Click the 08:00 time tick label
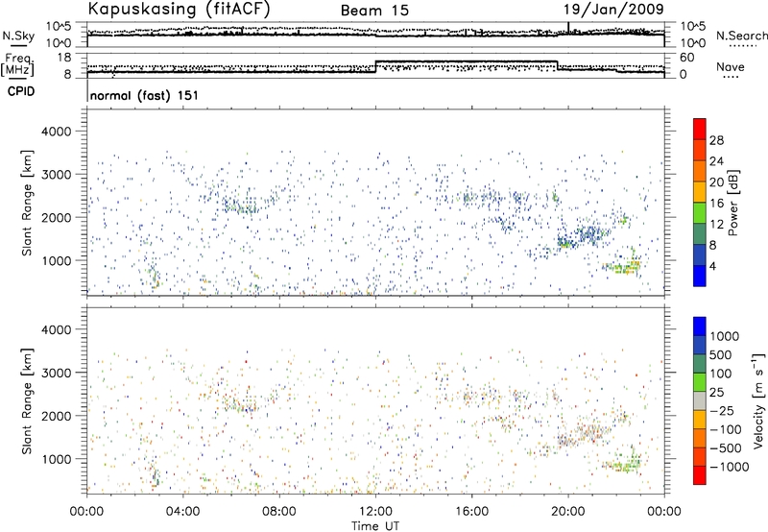The image size is (768, 532). 279,512
